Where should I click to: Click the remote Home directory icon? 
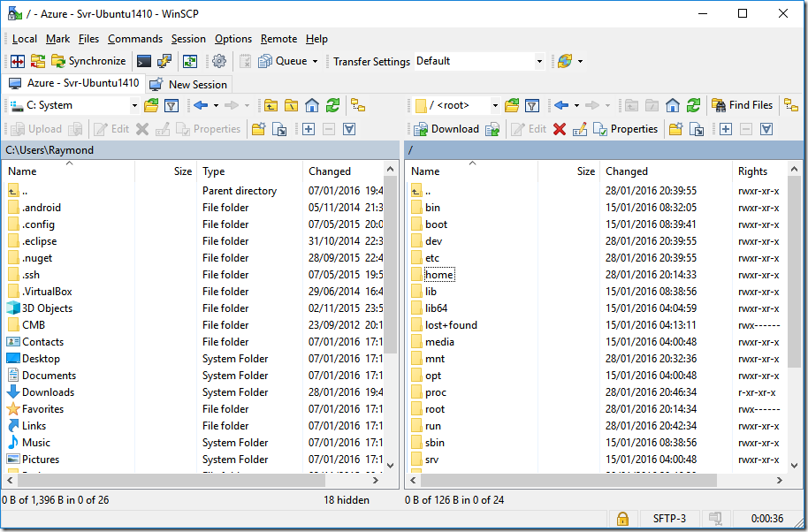point(673,105)
